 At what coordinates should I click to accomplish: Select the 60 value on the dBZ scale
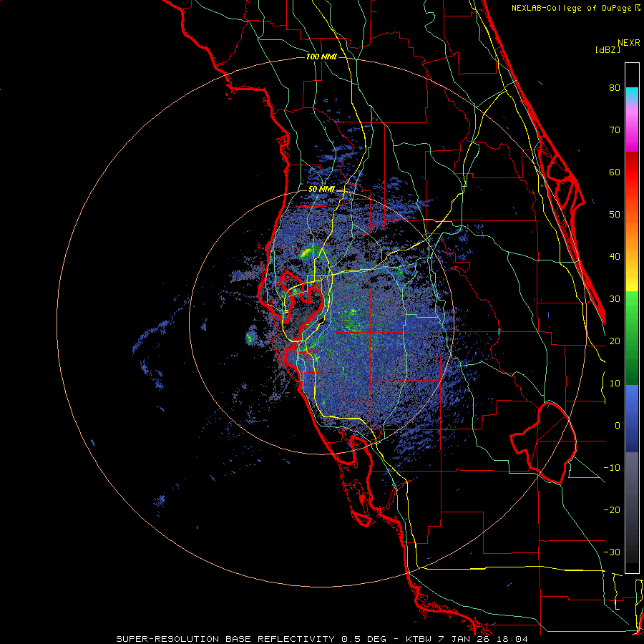pos(615,172)
